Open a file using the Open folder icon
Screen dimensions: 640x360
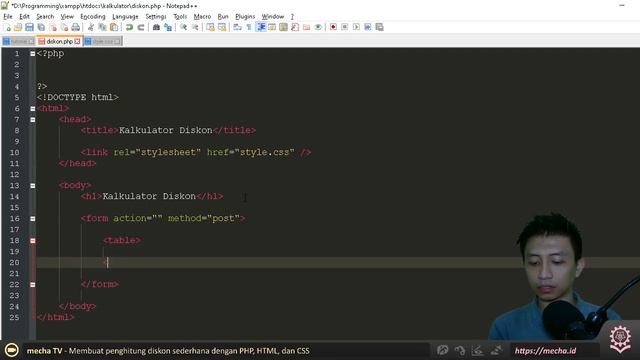[18, 27]
